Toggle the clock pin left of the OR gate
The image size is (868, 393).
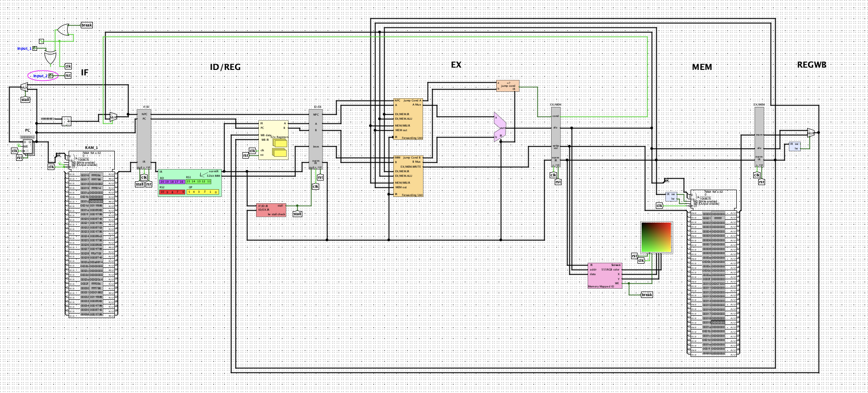coord(41,42)
